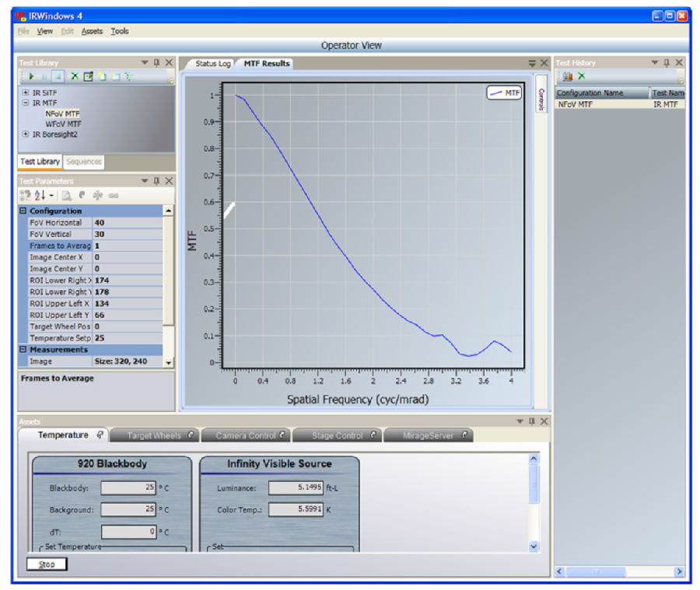Click the undo-arrow icon in Test Parameters toolbar

tap(82, 195)
